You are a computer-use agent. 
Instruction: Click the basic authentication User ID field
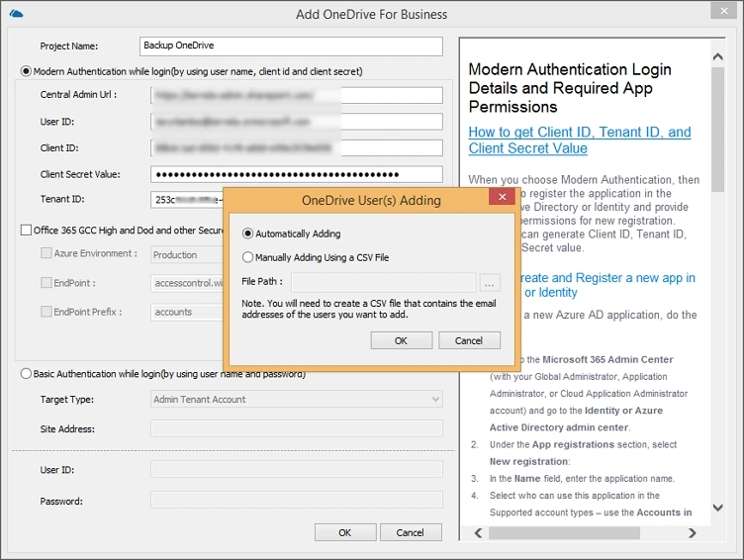coord(297,469)
